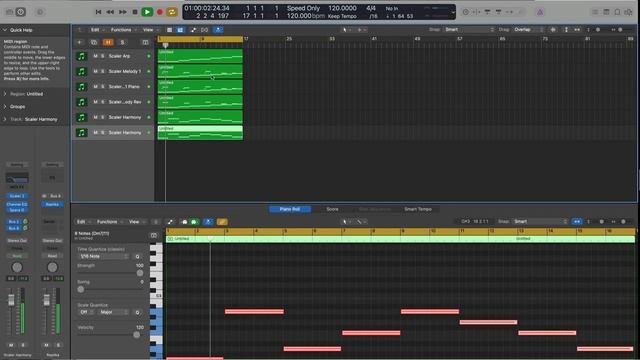The image size is (640, 360).
Task: Toggle Quick Help button in control bar
Action: click(x=21, y=12)
